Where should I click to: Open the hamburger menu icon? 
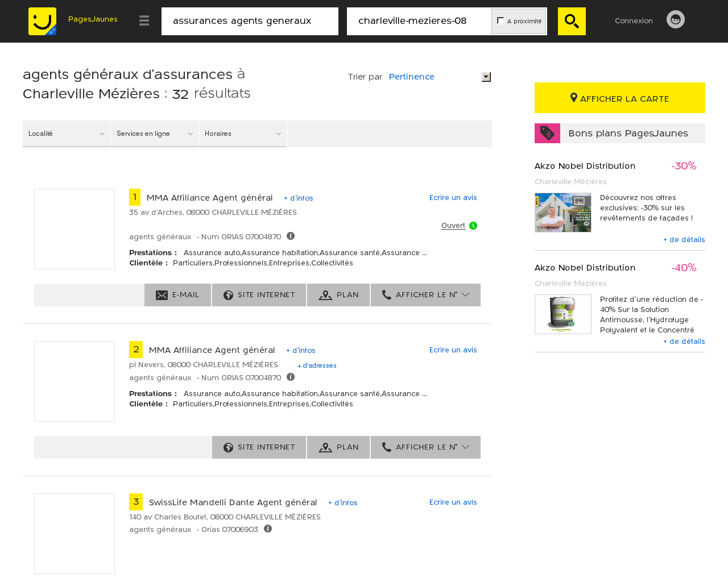144,20
